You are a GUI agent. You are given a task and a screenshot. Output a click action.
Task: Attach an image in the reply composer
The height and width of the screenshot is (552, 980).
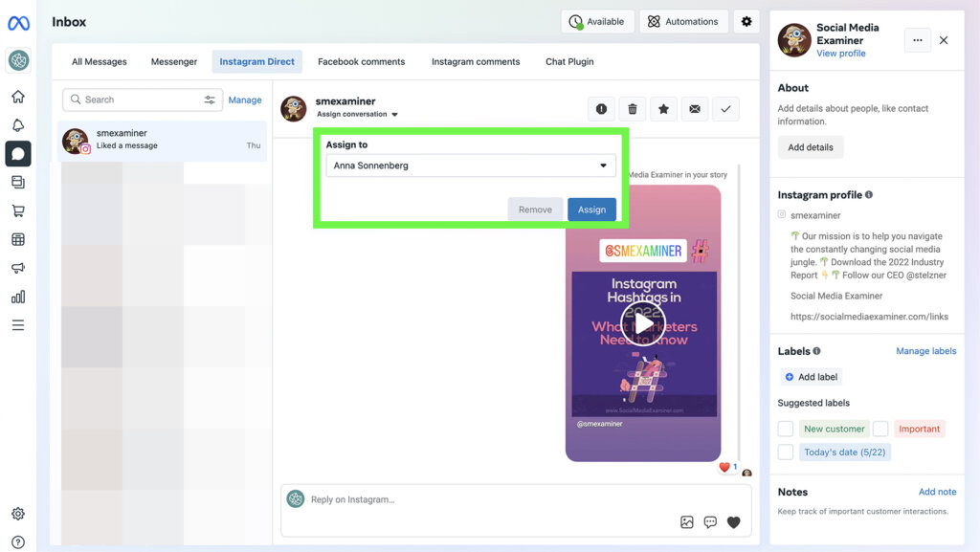(x=686, y=521)
